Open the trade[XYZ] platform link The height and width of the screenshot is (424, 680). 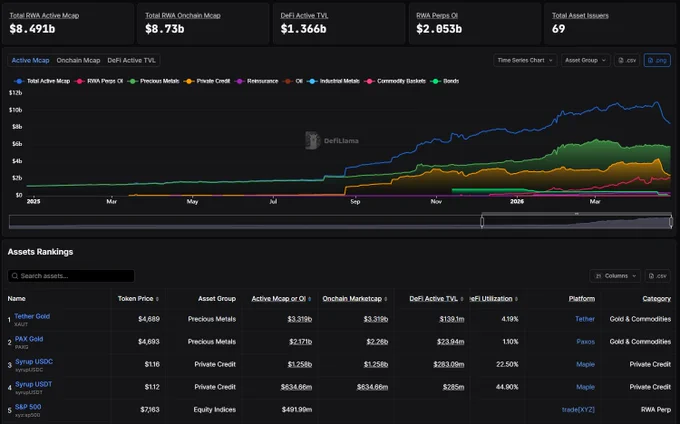[578, 410]
